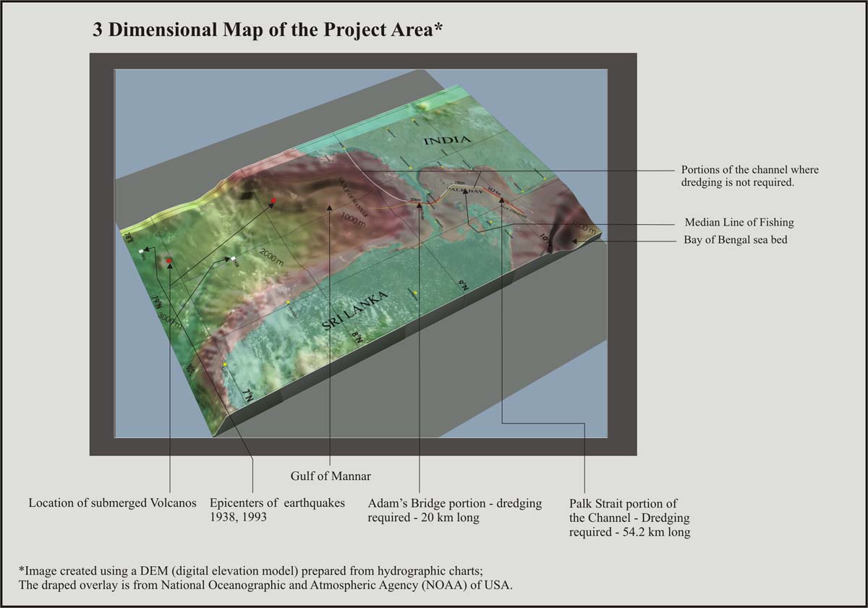This screenshot has width=868, height=608.
Task: Click the Bay of Bengal sea bed label
Action: tap(736, 239)
